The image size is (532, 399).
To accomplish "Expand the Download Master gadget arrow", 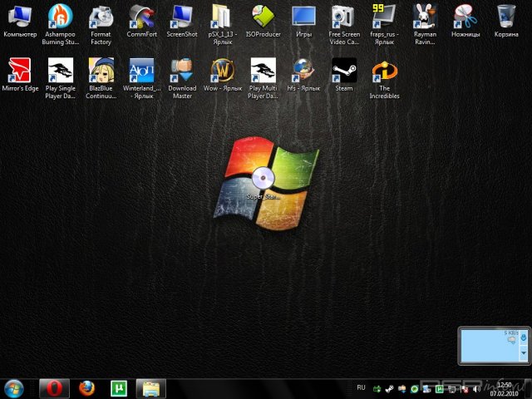I will tap(523, 352).
